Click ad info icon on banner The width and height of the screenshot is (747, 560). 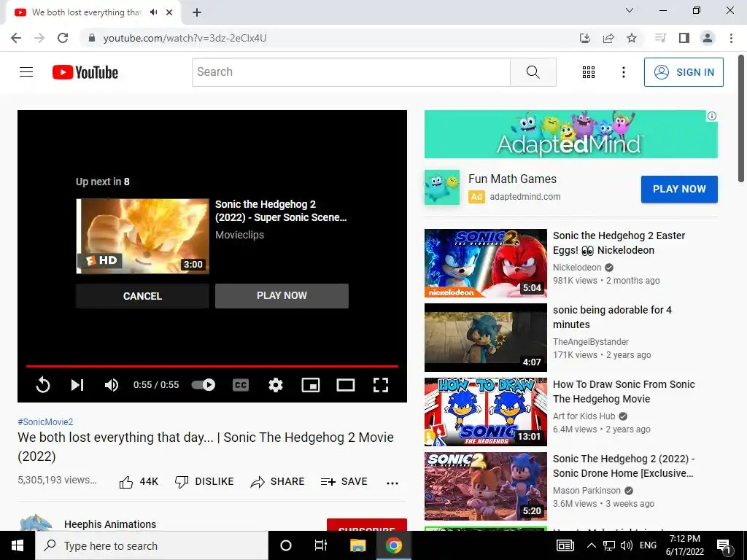[712, 116]
